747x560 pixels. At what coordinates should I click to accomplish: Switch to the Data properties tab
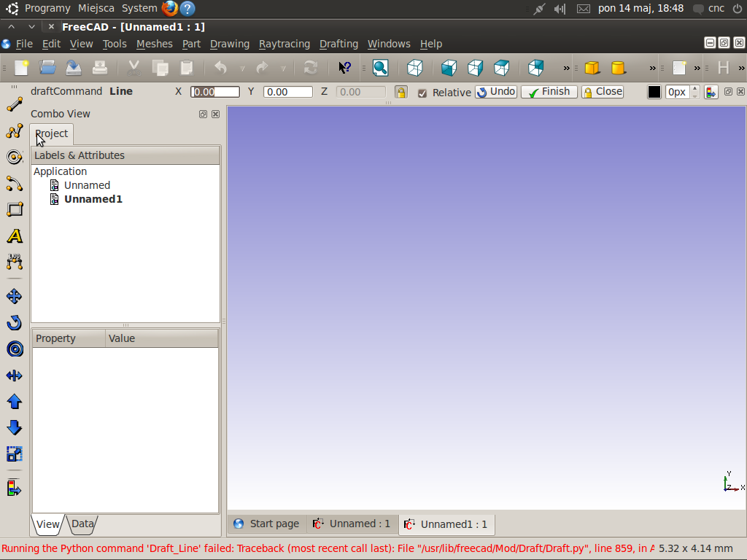(82, 524)
